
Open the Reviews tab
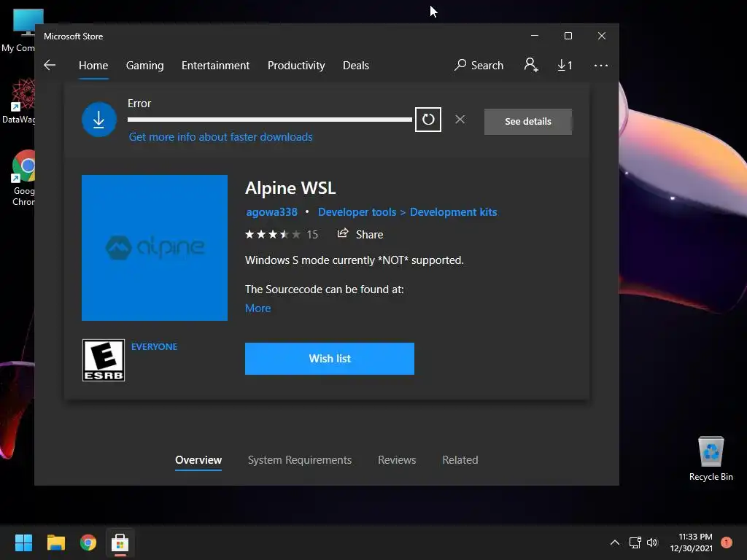pos(397,460)
